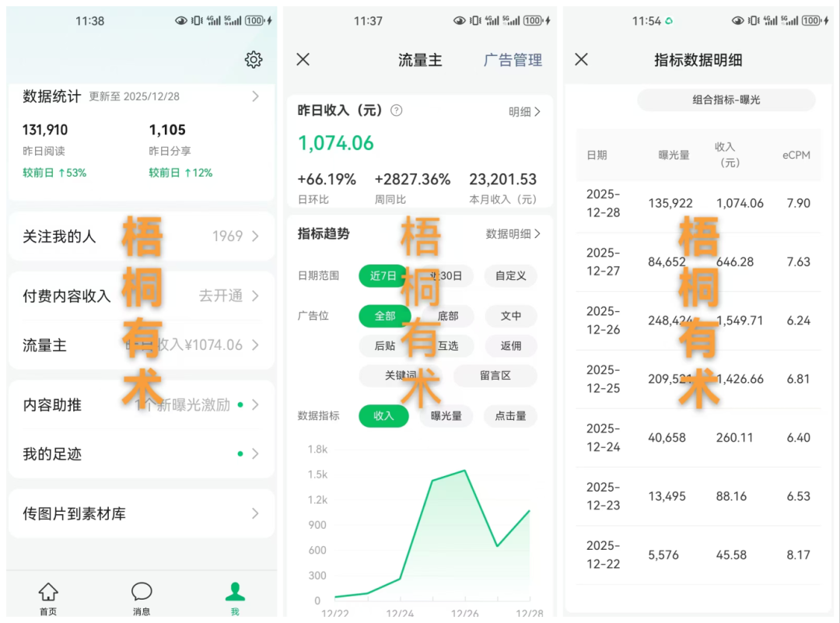Image resolution: width=840 pixels, height=623 pixels.
Task: Expand 数据统计 with its chevron
Action: [x=256, y=96]
